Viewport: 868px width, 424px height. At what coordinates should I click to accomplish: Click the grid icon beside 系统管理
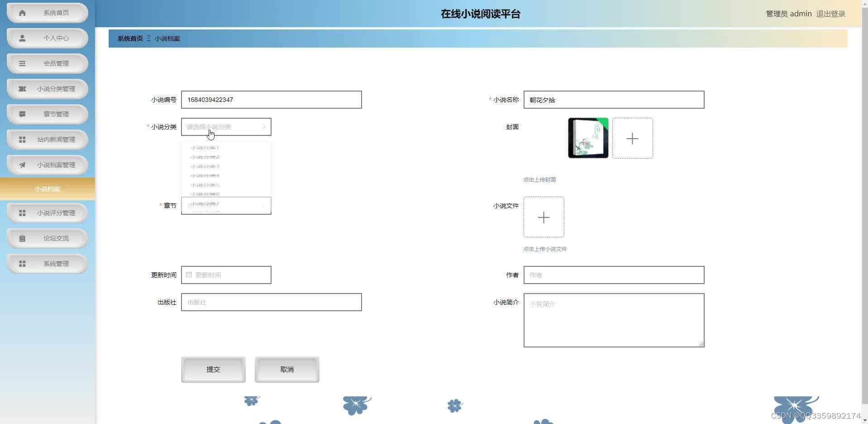pos(22,264)
